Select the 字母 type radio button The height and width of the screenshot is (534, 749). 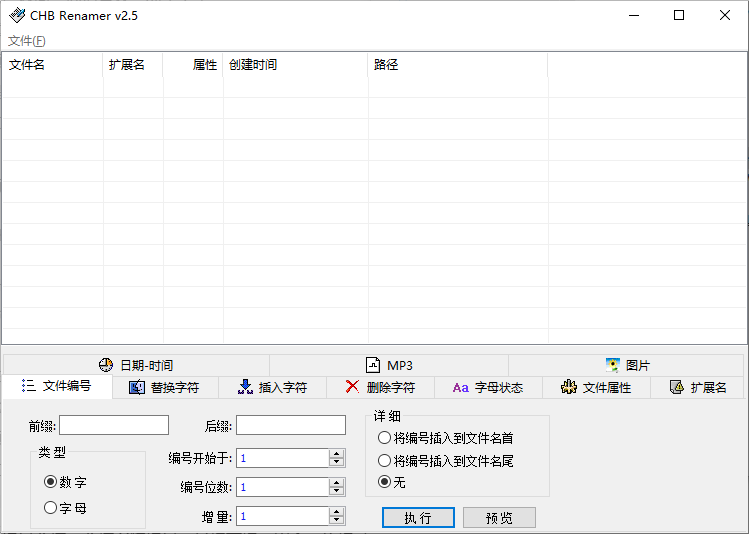pos(65,508)
